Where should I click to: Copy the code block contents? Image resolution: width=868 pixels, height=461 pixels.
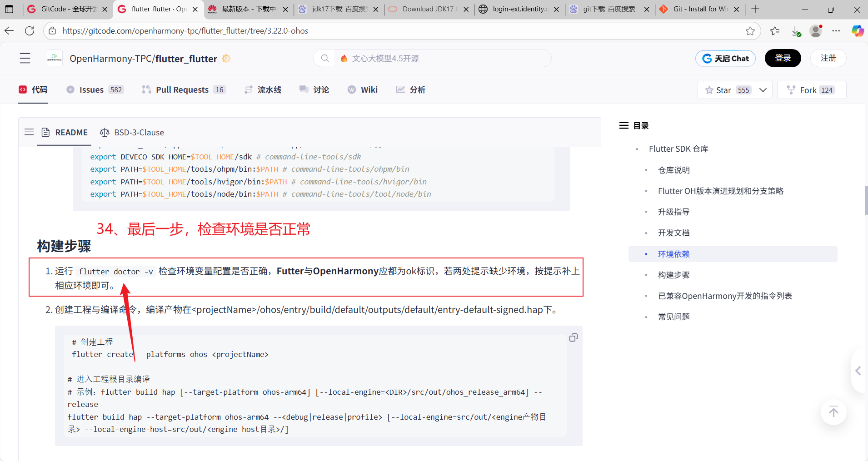574,337
